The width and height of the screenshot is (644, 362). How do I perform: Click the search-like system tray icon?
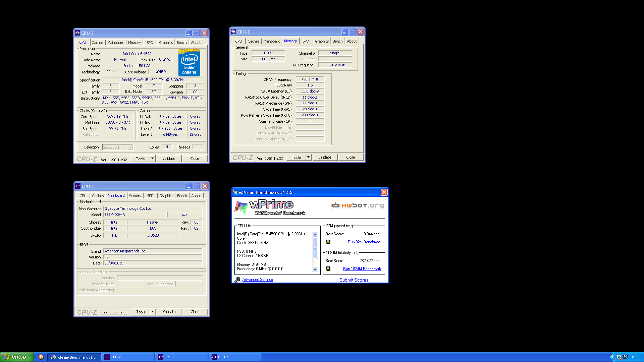[619, 357]
